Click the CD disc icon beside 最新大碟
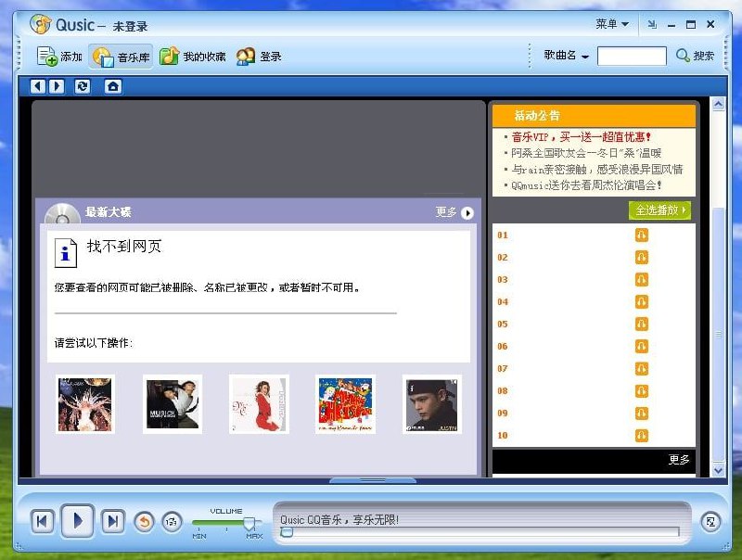Screen dimensions: 742x560 tap(62, 214)
